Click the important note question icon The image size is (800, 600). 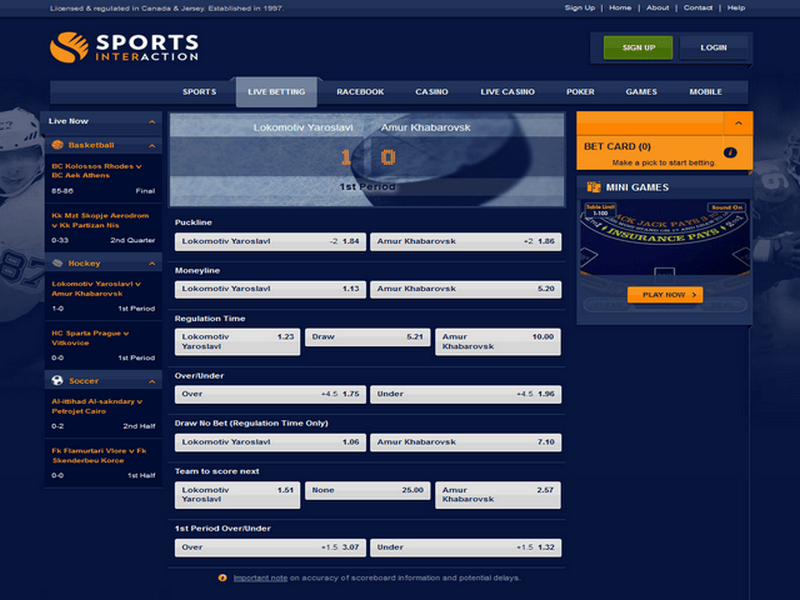coord(222,578)
